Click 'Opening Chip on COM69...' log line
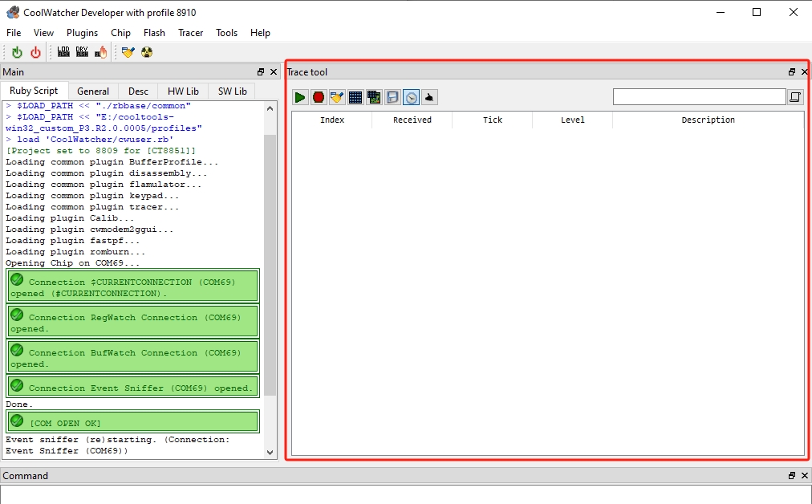Screen dimensions: 812x504 pyautogui.click(x=72, y=263)
